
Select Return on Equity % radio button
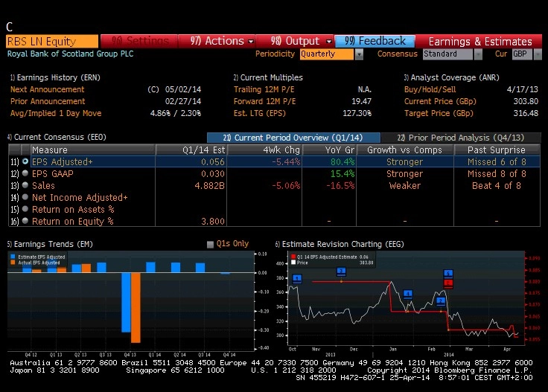pyautogui.click(x=25, y=221)
